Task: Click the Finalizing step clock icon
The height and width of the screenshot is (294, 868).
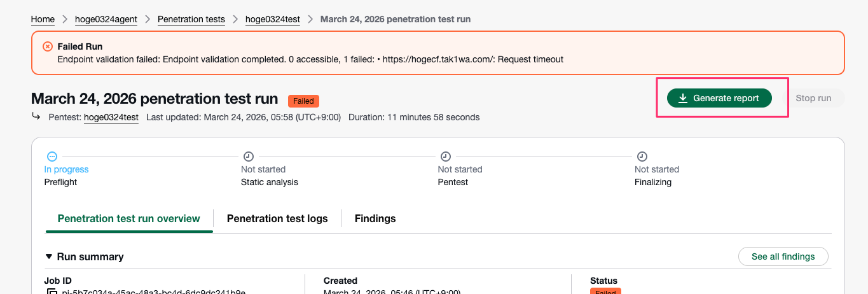Action: [x=642, y=156]
